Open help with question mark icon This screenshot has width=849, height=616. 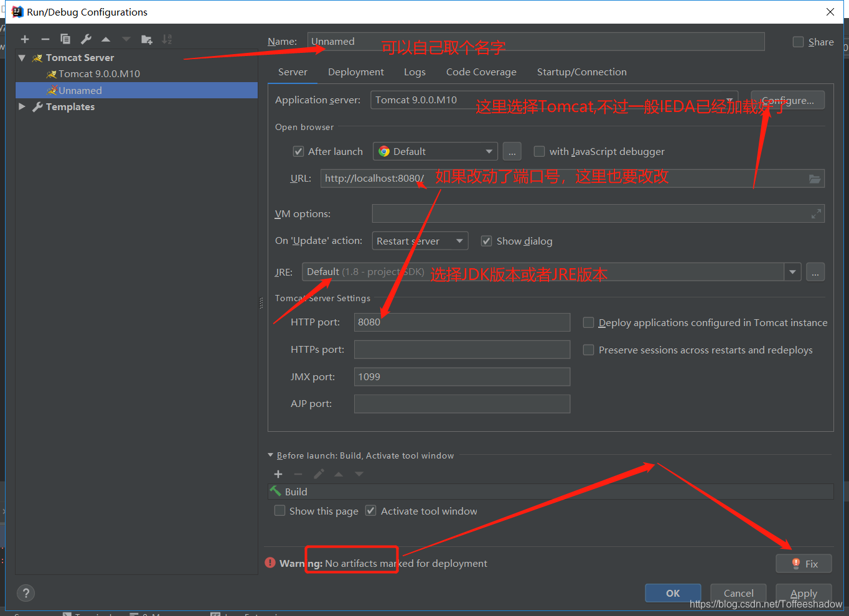26,593
